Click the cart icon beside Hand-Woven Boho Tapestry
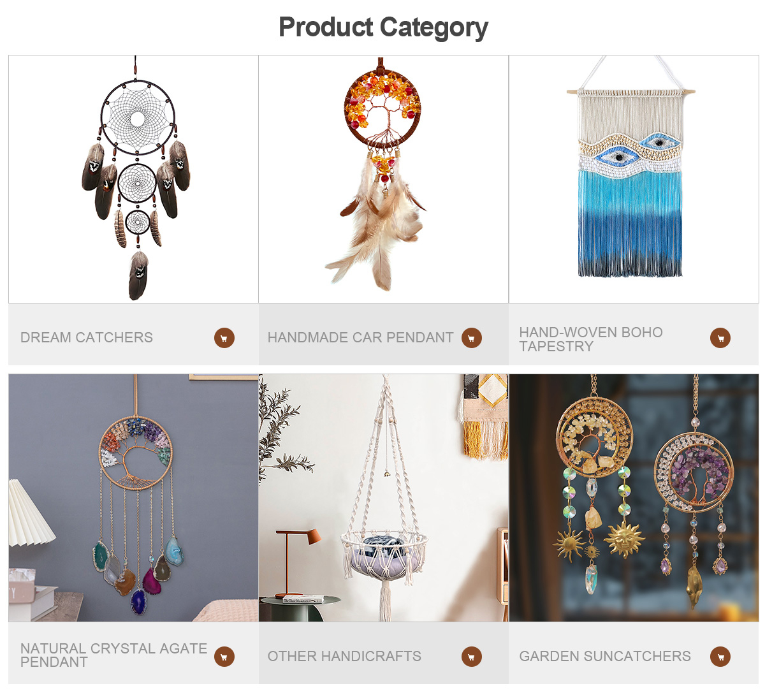 tap(720, 338)
